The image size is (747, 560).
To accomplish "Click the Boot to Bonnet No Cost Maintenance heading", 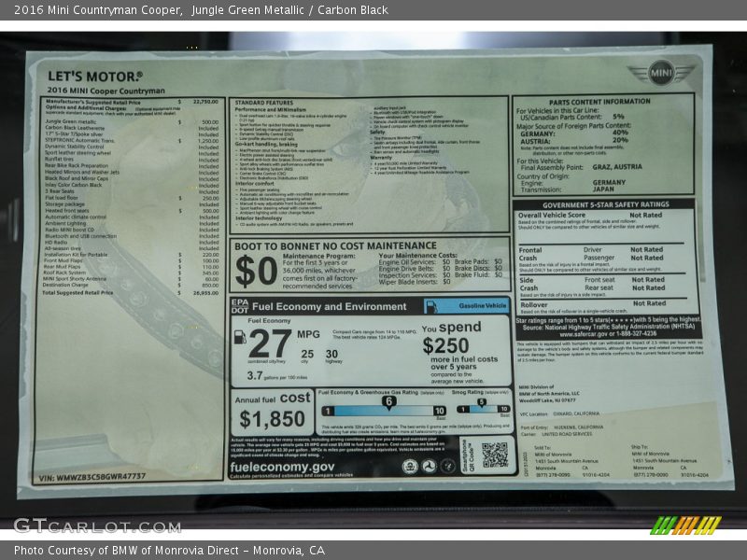I will [x=336, y=245].
